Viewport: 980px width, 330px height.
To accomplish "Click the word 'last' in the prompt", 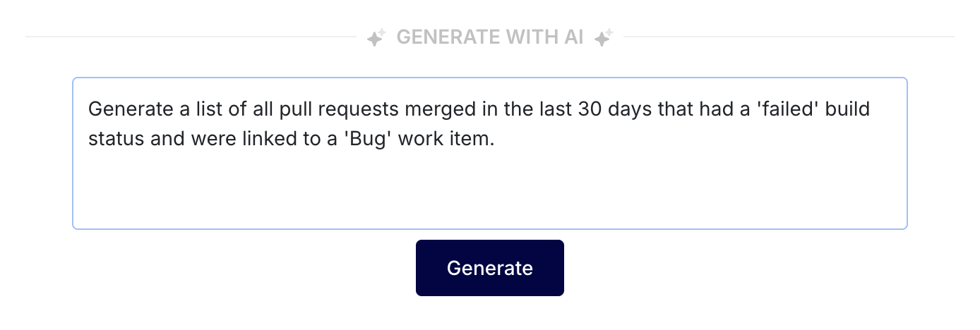I will [x=550, y=110].
